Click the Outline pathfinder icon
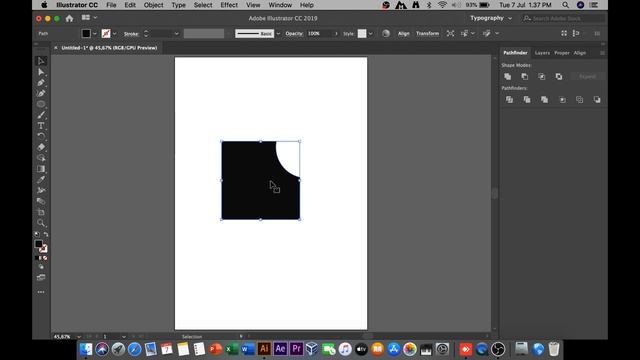The height and width of the screenshot is (360, 640). [580, 100]
